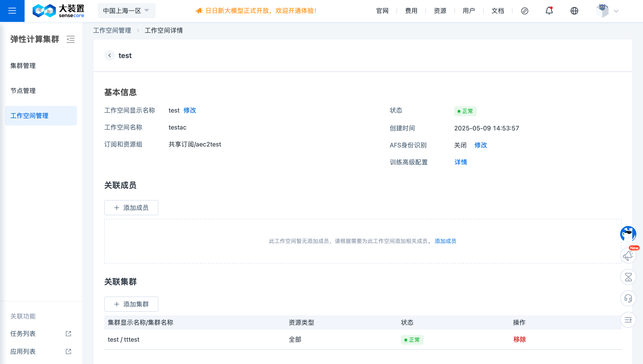Click the 集群显示名称/集群名称 column header
The height and width of the screenshot is (364, 643).
tap(140, 322)
